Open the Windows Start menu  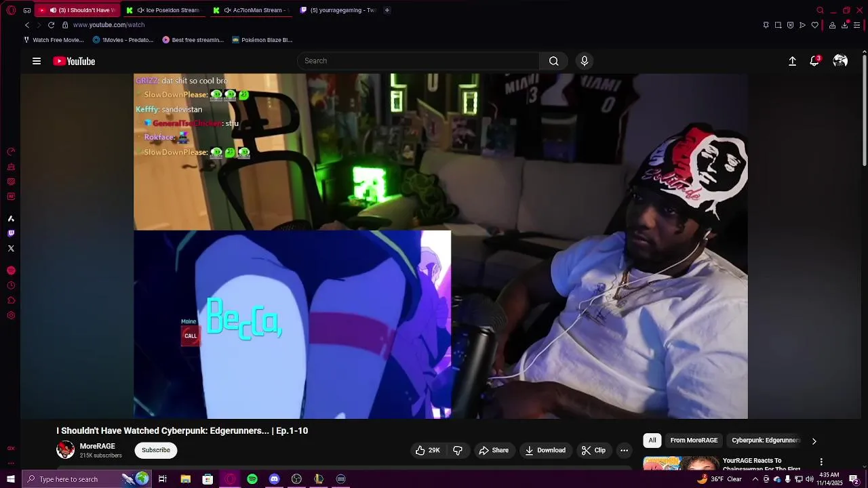coord(11,479)
